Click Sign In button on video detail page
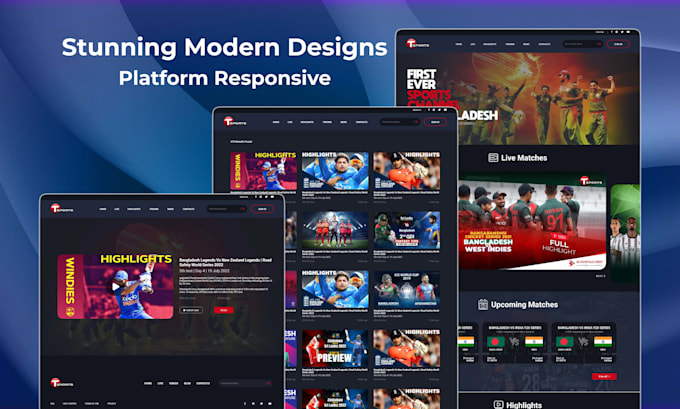This screenshot has height=409, width=680. (x=262, y=209)
